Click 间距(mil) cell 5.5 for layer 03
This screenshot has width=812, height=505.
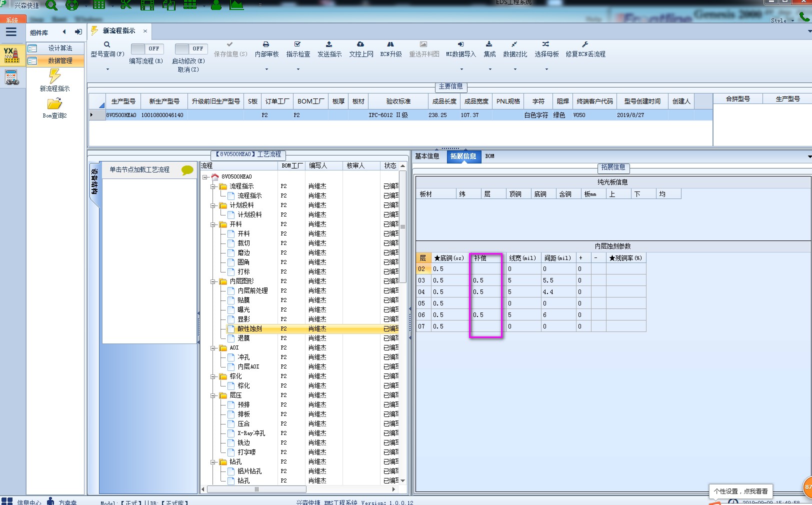[558, 280]
